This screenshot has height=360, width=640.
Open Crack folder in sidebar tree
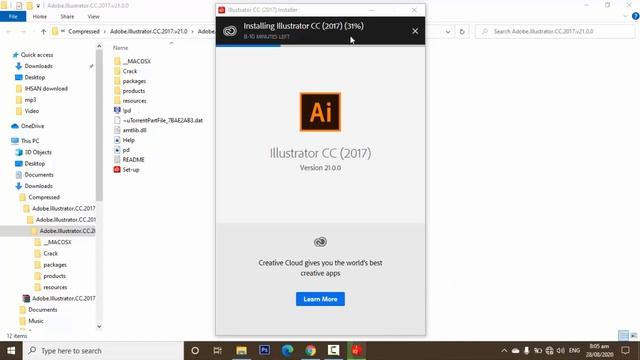pyautogui.click(x=46, y=253)
